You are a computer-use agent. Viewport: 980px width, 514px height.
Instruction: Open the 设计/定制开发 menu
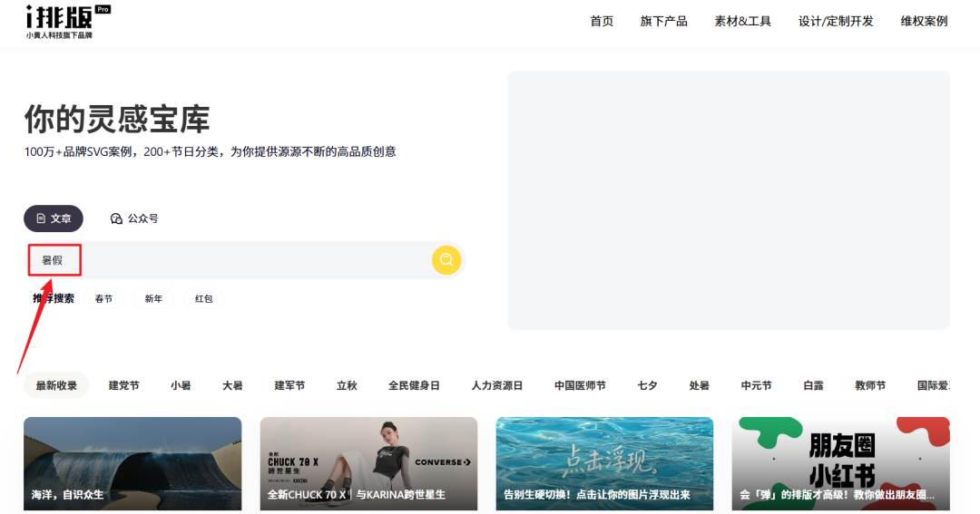pyautogui.click(x=836, y=21)
